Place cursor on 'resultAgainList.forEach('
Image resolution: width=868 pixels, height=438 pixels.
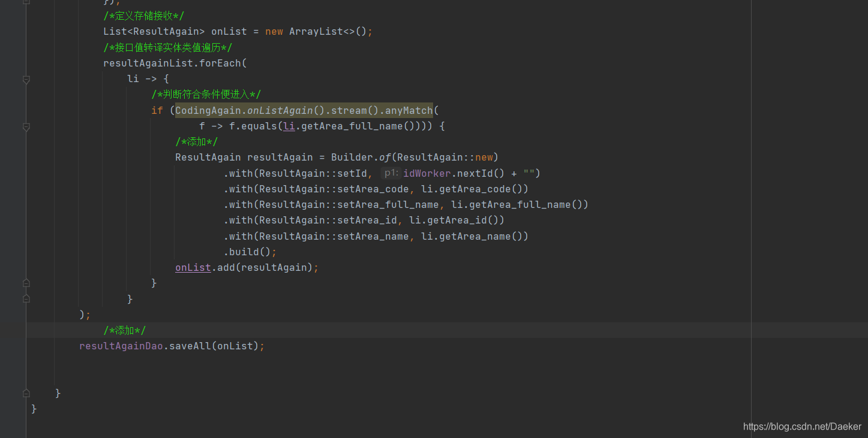click(x=175, y=63)
